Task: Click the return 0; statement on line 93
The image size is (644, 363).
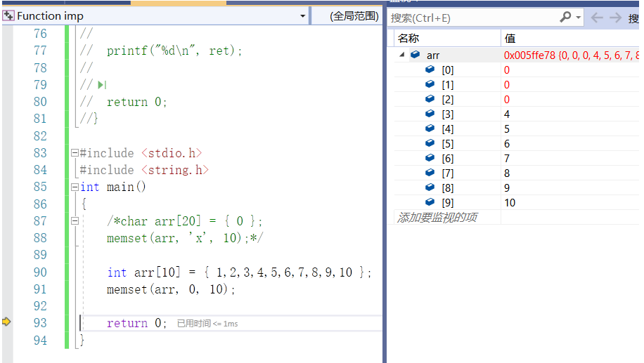Action: click(137, 323)
